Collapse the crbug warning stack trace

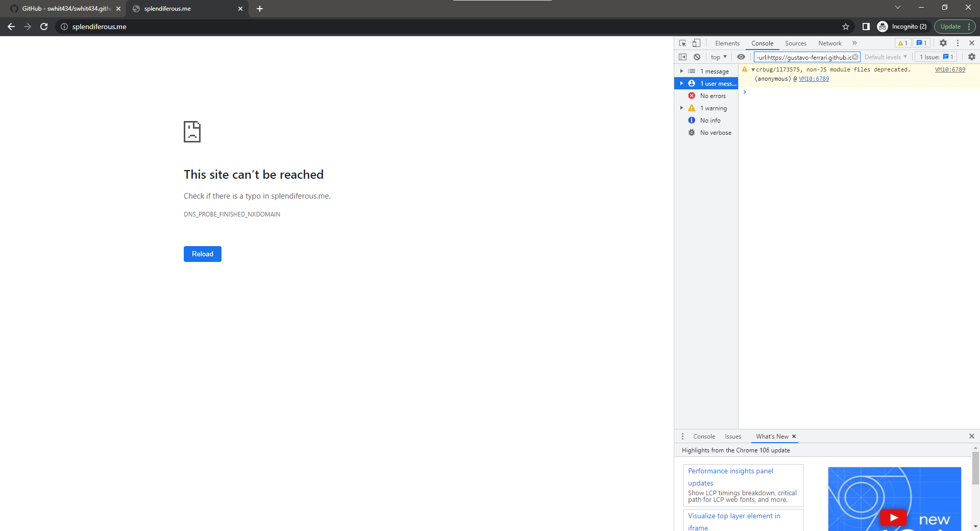(x=753, y=70)
